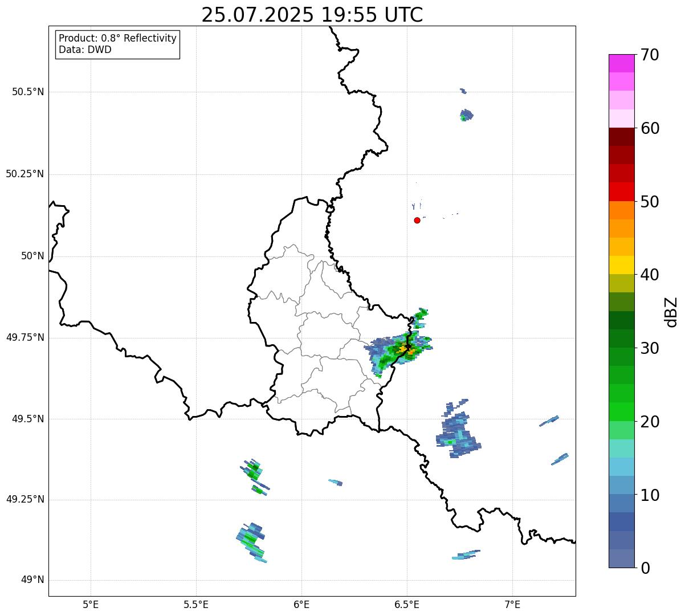
Task: Click the red location marker dot
Action: tap(417, 220)
